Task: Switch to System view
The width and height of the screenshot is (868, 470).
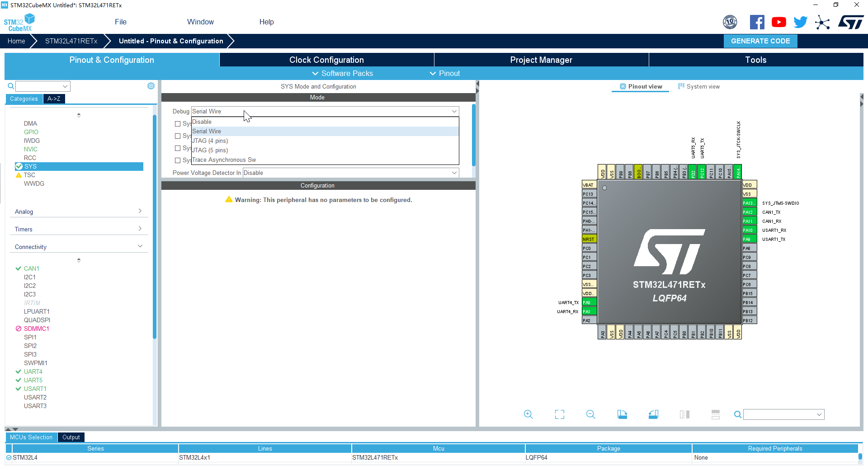Action: [698, 86]
